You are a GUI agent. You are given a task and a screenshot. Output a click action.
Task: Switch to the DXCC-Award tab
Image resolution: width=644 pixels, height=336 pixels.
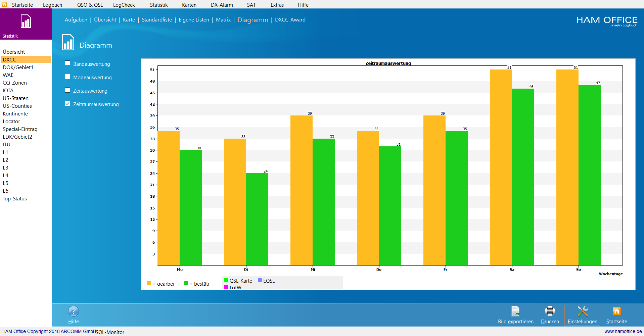pos(290,20)
